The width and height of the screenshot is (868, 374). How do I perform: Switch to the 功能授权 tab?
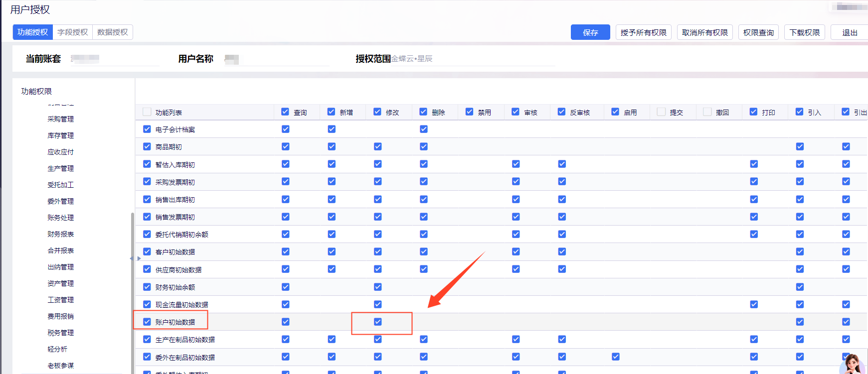[x=33, y=32]
